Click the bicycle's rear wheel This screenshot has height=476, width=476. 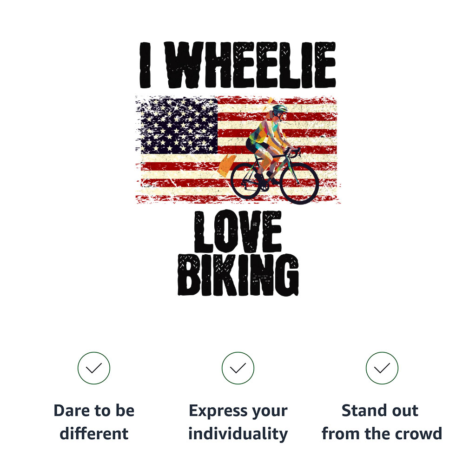pyautogui.click(x=246, y=181)
